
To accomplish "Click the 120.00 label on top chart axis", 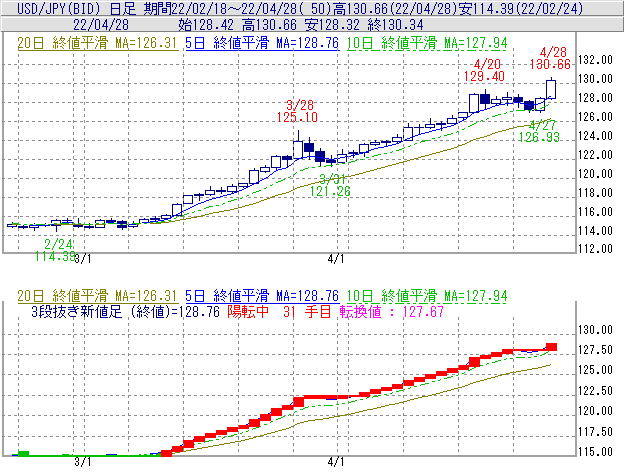I will [595, 174].
